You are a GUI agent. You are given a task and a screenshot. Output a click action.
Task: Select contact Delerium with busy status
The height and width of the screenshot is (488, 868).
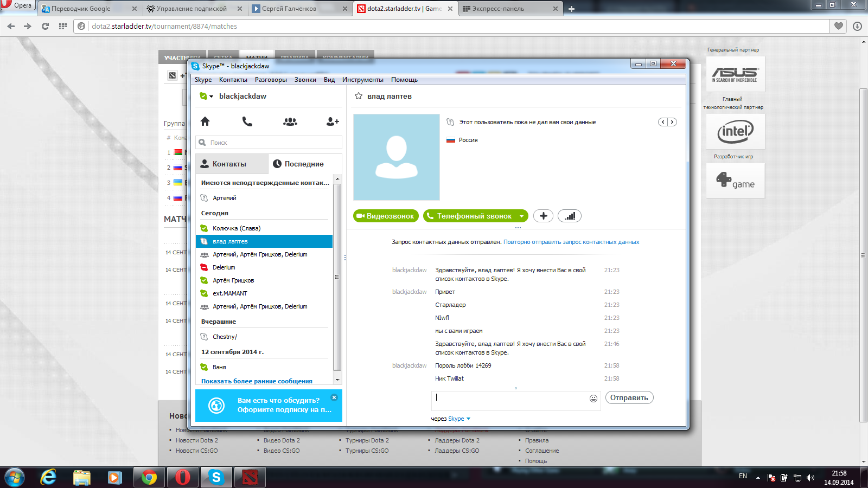pyautogui.click(x=264, y=267)
